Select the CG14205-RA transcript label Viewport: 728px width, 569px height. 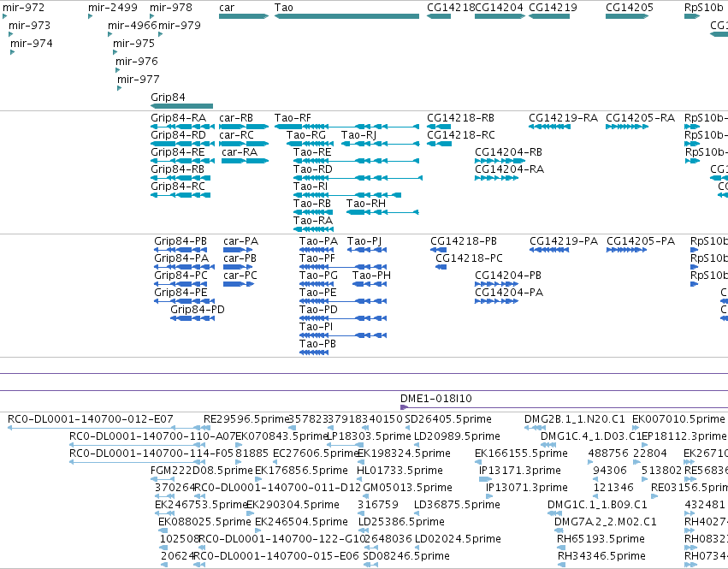(640, 118)
